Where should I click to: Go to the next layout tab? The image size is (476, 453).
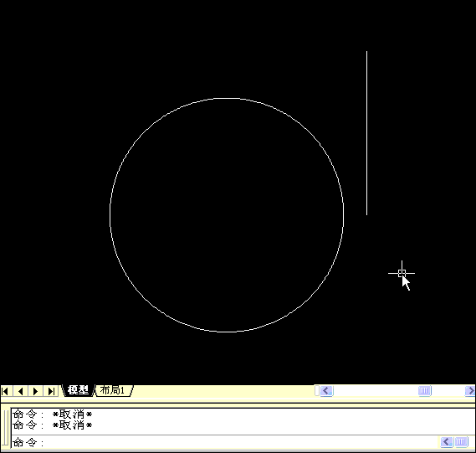click(35, 391)
